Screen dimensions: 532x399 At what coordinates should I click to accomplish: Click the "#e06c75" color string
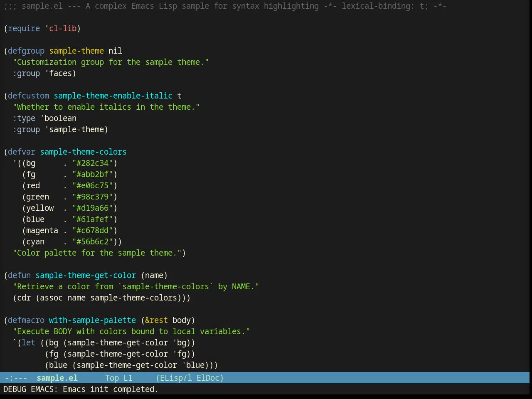click(93, 185)
